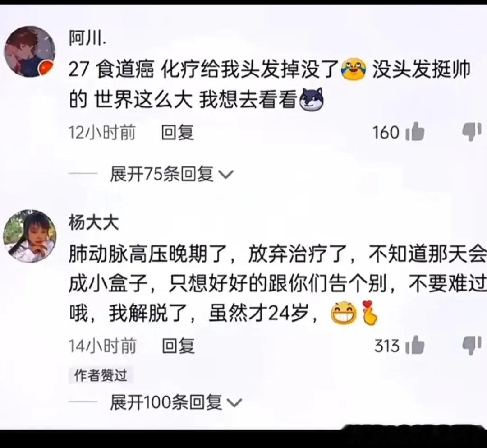The height and width of the screenshot is (448, 487).
Task: Open username 阿川.
Action: point(87,38)
